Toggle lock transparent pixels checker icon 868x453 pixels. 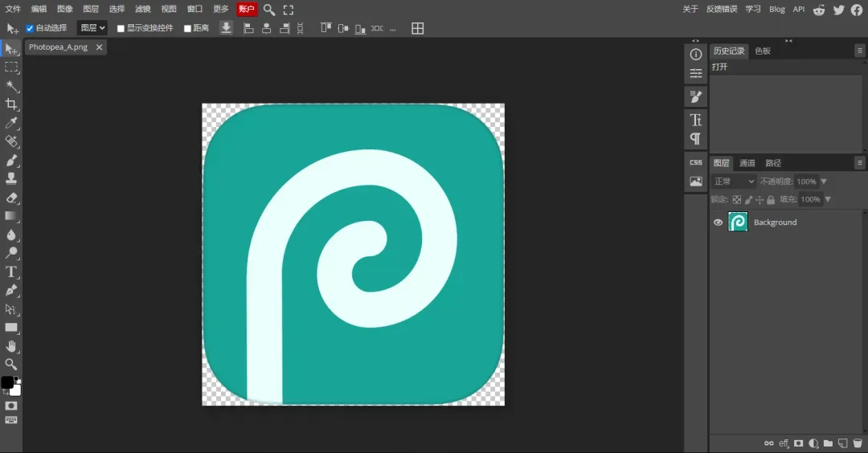pos(737,200)
